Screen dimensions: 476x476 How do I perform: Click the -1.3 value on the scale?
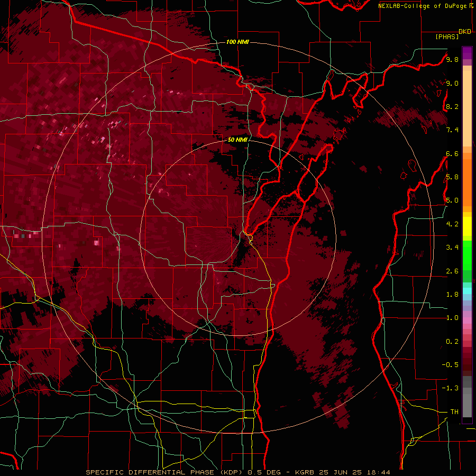click(450, 388)
